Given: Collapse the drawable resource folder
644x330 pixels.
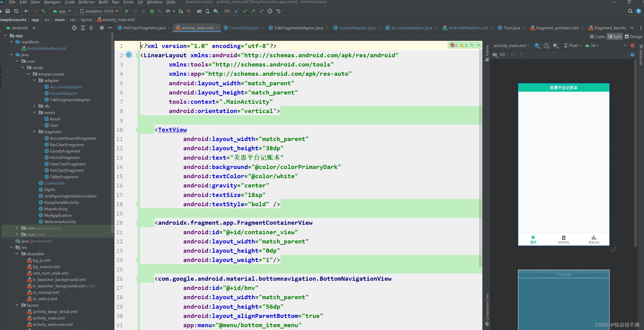Looking at the screenshot, I should pos(17,254).
